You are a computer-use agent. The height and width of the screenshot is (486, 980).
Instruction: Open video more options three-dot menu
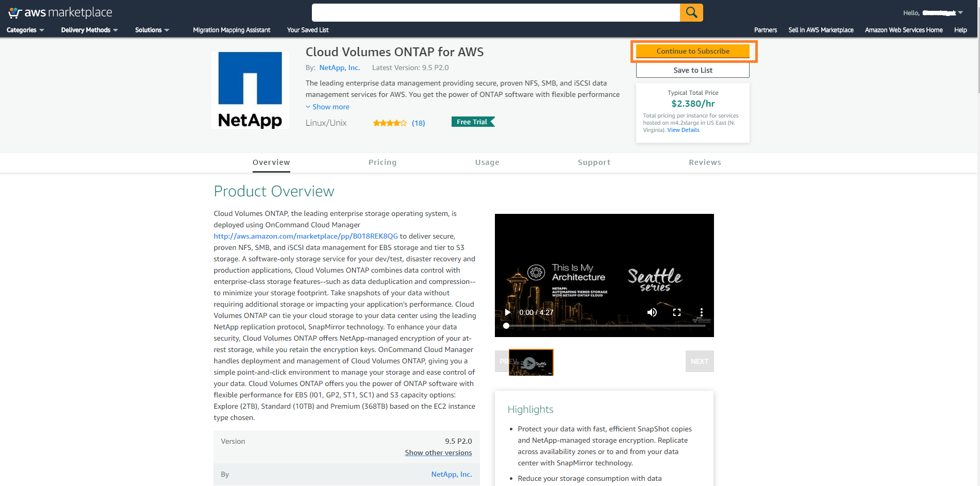[701, 312]
